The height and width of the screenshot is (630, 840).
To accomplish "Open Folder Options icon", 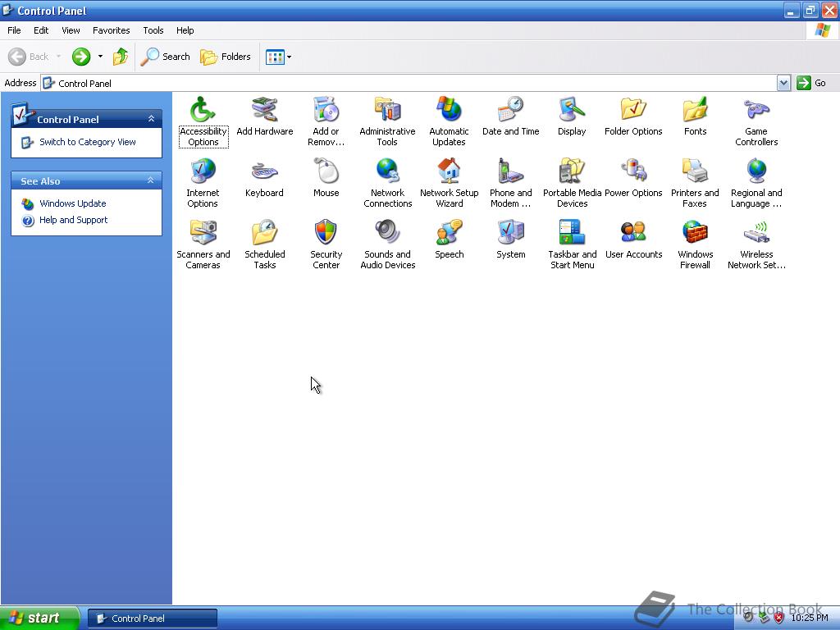I will click(633, 110).
